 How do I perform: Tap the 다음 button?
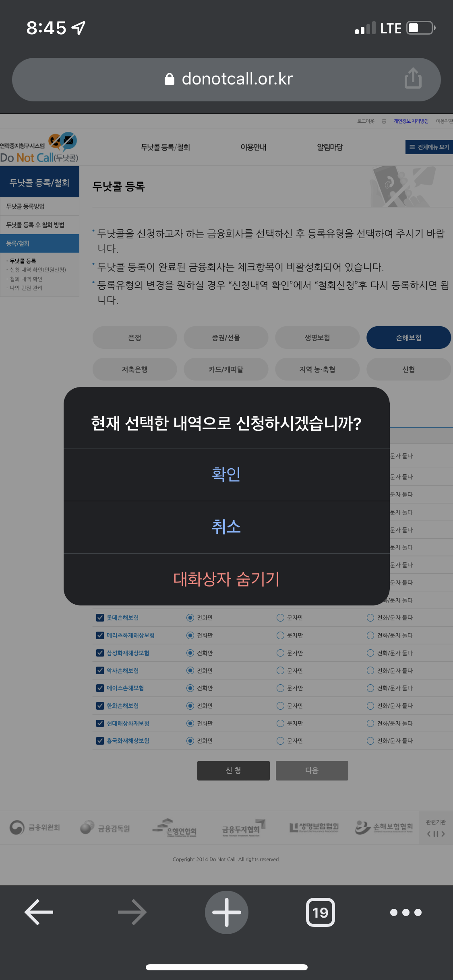tap(312, 770)
